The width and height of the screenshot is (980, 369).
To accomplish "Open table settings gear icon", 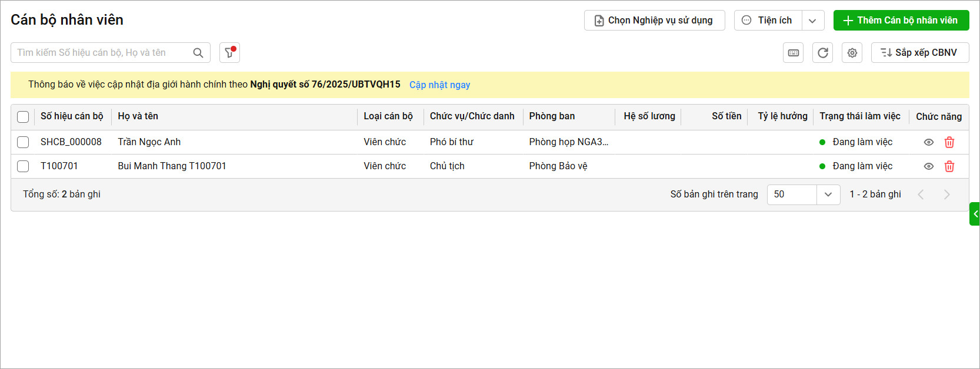I will point(852,53).
